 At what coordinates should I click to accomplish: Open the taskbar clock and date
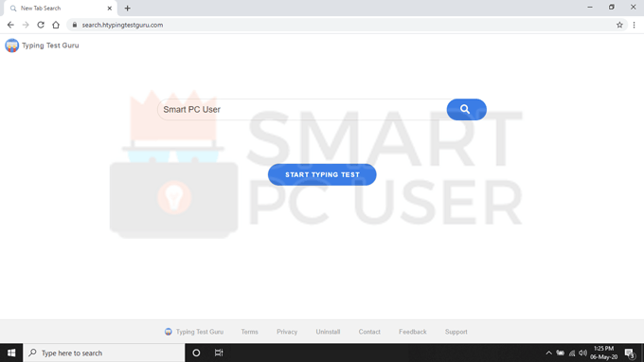604,353
